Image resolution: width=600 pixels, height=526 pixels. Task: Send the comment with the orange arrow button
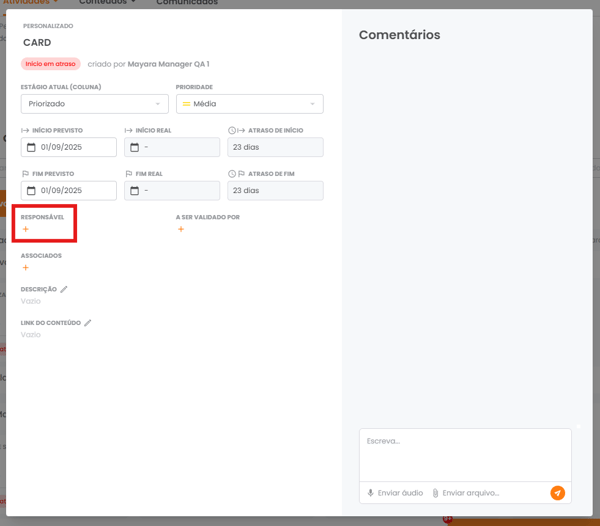[x=557, y=493]
